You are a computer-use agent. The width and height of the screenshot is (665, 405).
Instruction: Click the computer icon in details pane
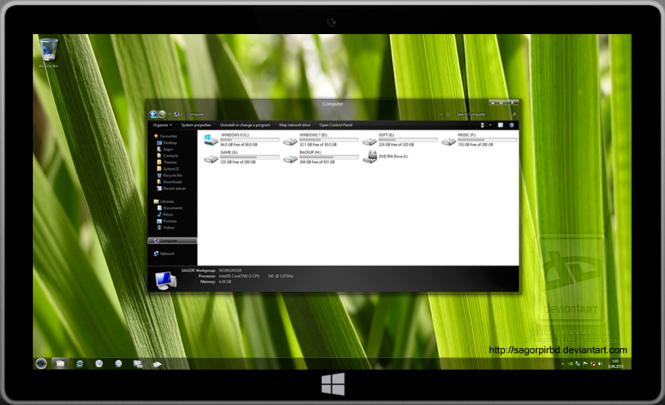[165, 280]
